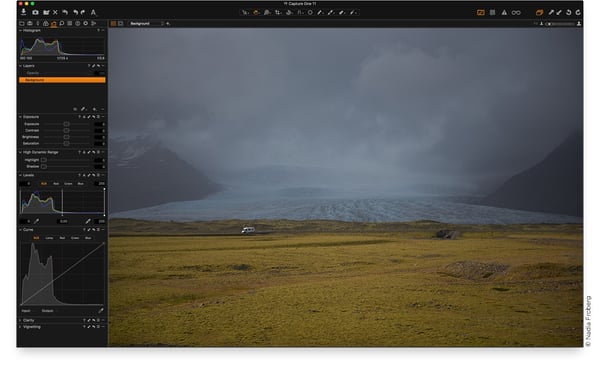Expand the Clarity panel
Image resolution: width=600 pixels, height=371 pixels.
click(x=20, y=320)
